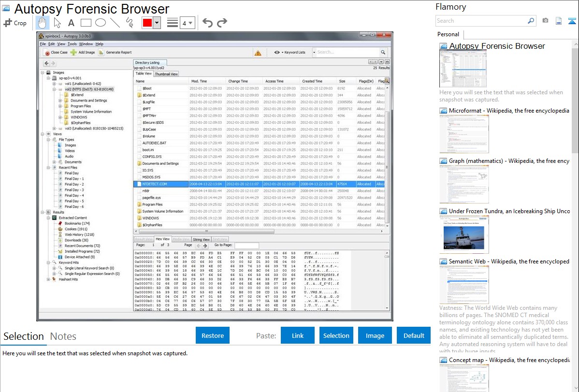
Task: Collapse the Images tree node
Action: [x=43, y=73]
